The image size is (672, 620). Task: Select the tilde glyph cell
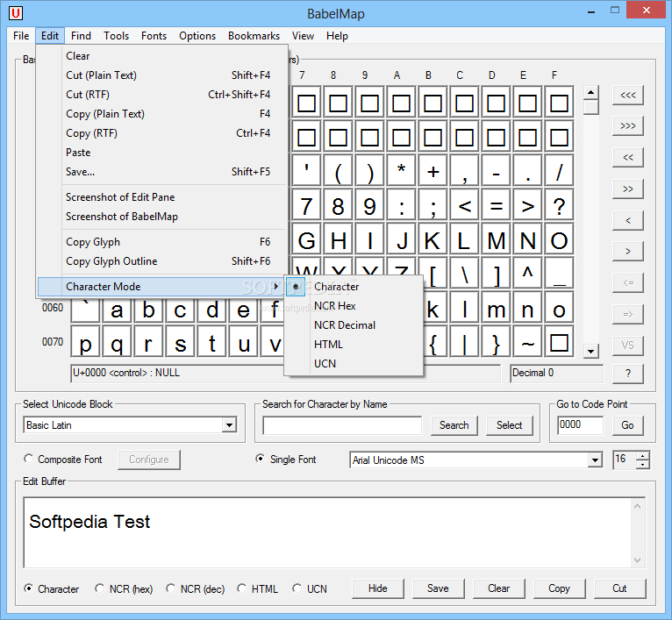(x=527, y=342)
